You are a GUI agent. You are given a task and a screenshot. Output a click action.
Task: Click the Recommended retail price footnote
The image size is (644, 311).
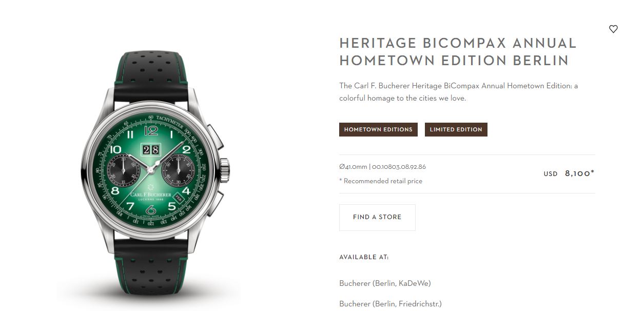click(x=381, y=181)
